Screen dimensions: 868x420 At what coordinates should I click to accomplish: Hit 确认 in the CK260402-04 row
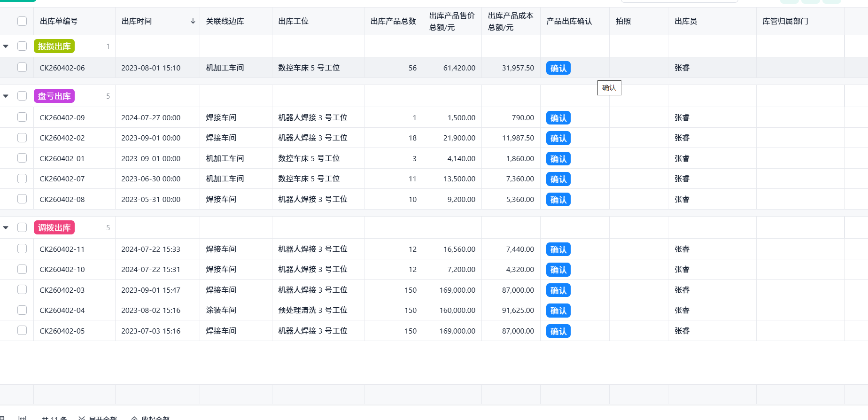[558, 311]
